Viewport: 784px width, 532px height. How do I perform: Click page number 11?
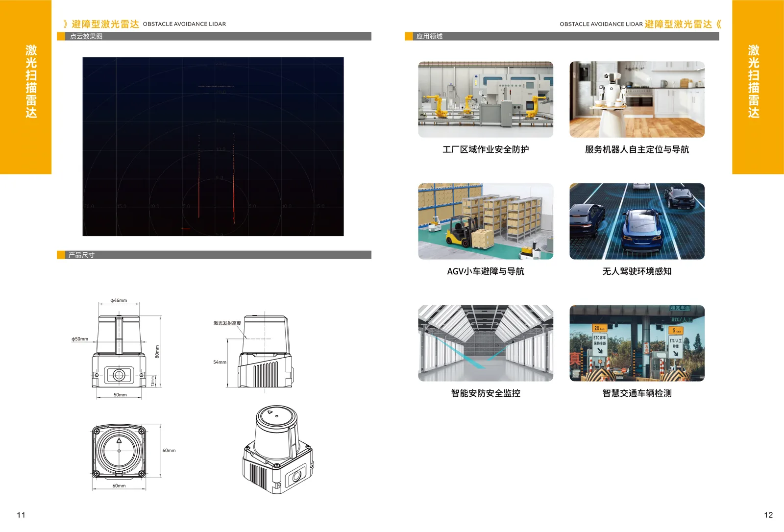click(x=21, y=515)
